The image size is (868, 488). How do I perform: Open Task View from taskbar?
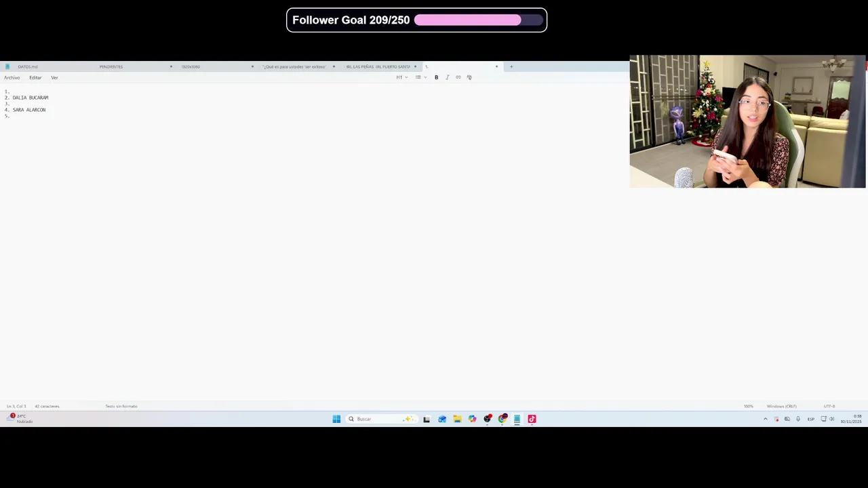[x=427, y=419]
